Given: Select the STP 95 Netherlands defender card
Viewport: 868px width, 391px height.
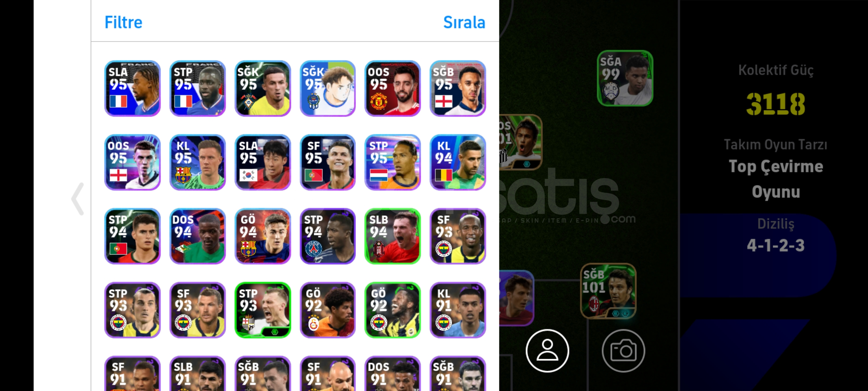Looking at the screenshot, I should (393, 162).
